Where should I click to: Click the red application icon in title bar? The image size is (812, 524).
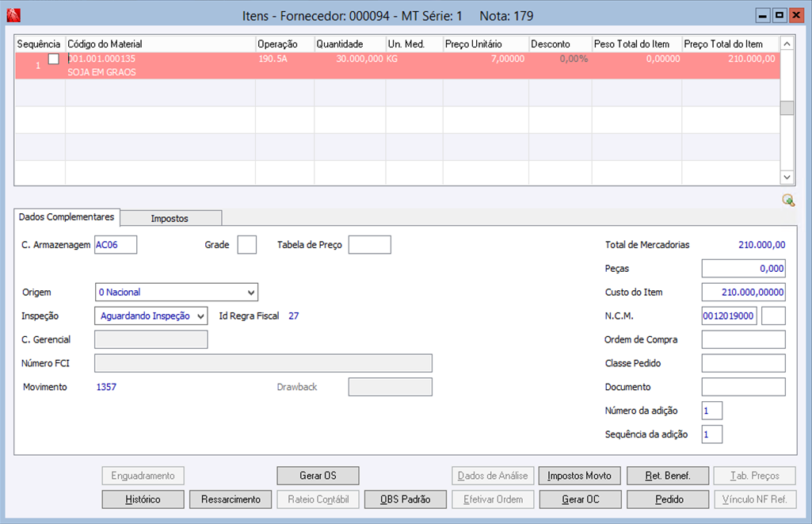pos(13,16)
